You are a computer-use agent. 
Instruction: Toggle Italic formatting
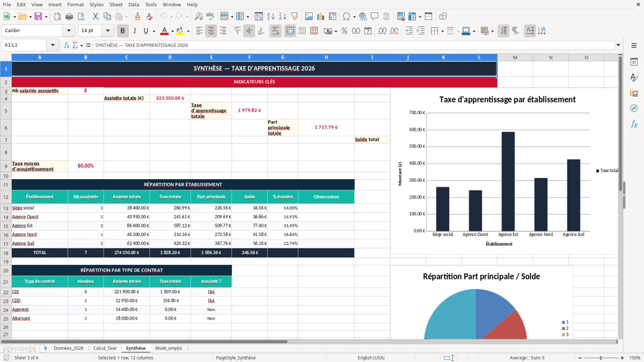(134, 31)
